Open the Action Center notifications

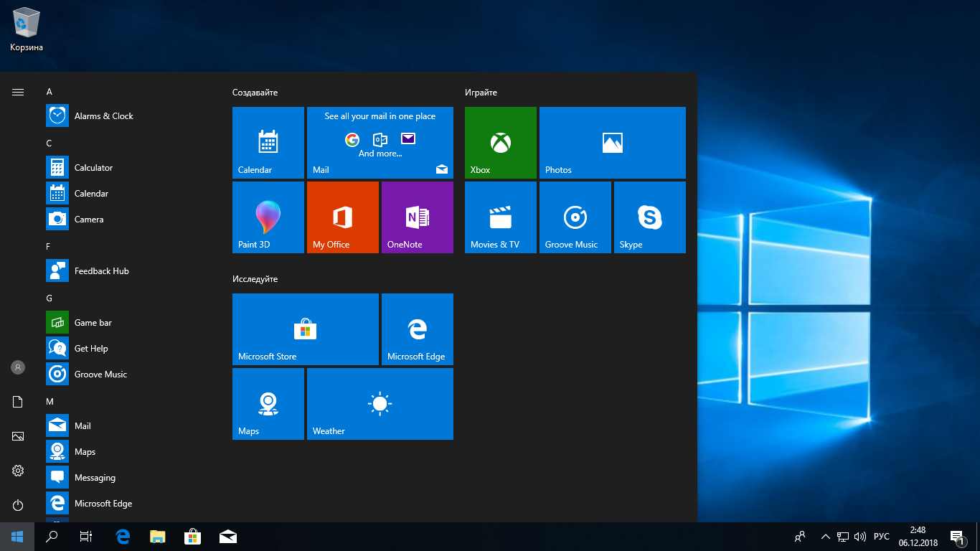point(957,537)
